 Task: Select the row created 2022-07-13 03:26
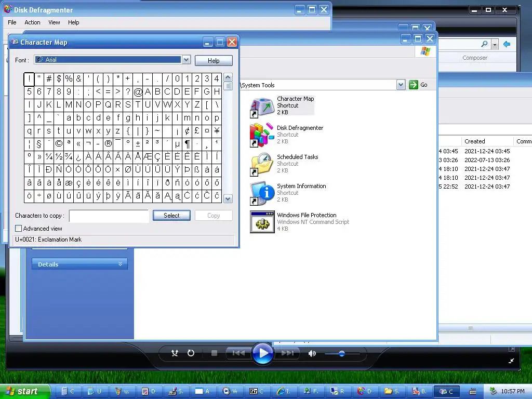(485, 160)
